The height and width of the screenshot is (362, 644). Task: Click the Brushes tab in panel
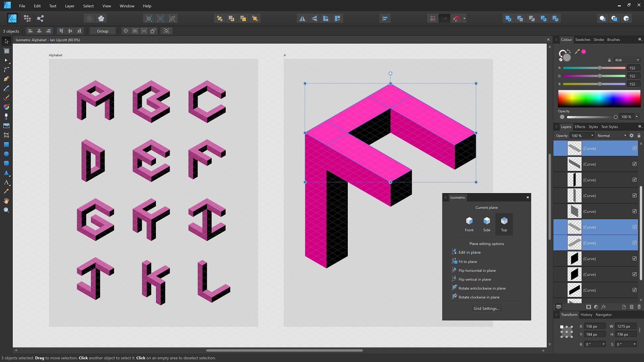point(613,39)
